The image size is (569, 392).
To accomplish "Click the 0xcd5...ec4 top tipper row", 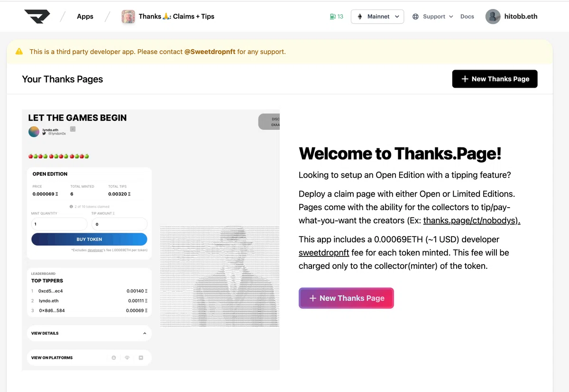I will click(89, 291).
